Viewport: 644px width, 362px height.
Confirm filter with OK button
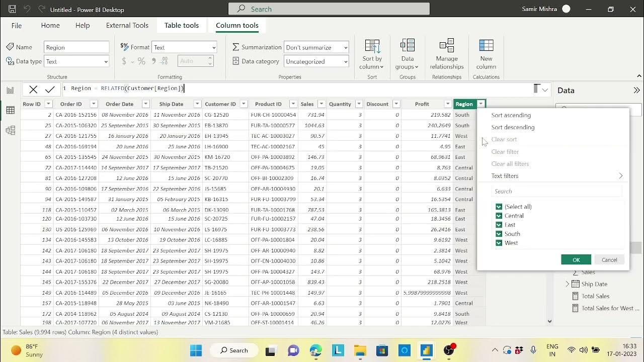[576, 260]
